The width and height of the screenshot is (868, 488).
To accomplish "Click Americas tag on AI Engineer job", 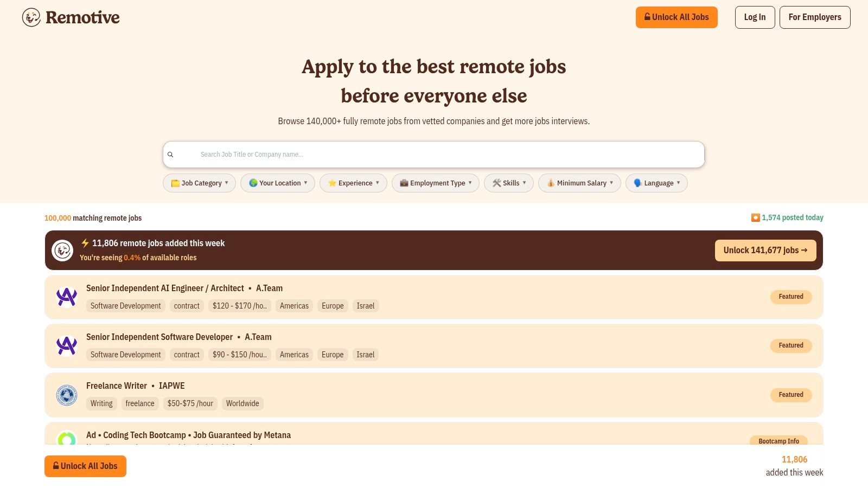I will point(294,306).
